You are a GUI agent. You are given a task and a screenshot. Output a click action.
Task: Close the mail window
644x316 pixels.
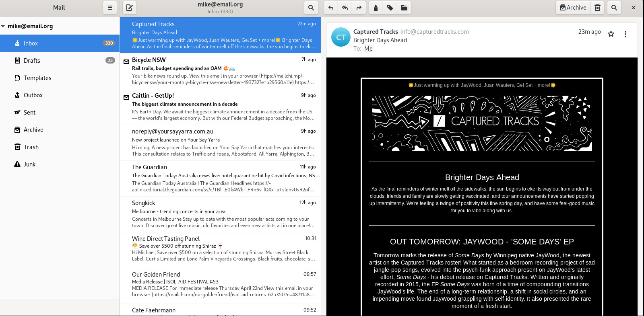point(634,8)
